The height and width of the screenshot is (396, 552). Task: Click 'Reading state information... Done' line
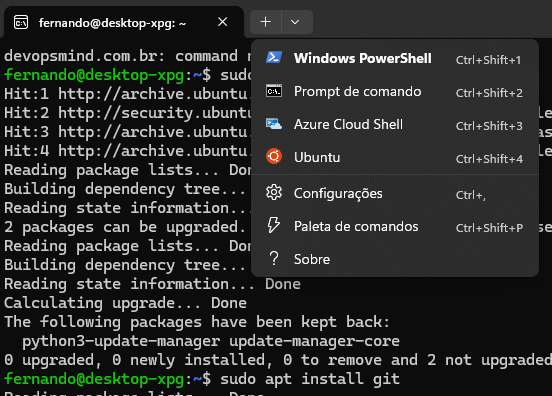pyautogui.click(x=152, y=284)
